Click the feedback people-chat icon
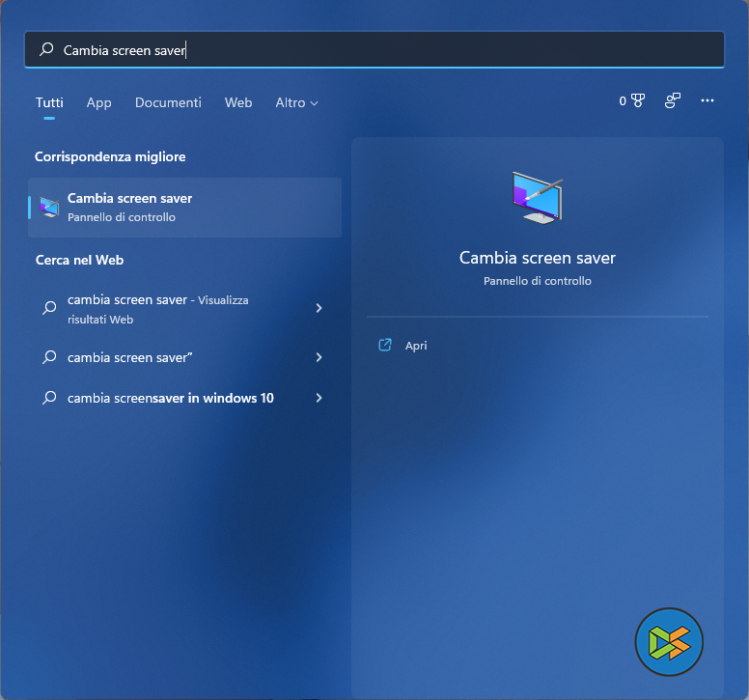Screen dimensions: 749x700 [x=673, y=100]
